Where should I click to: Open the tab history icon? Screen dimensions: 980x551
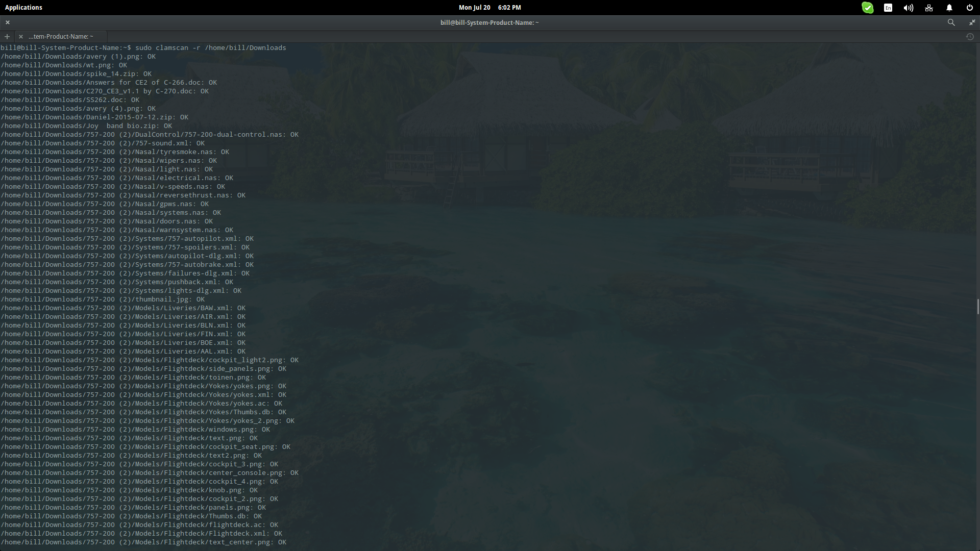coord(970,37)
